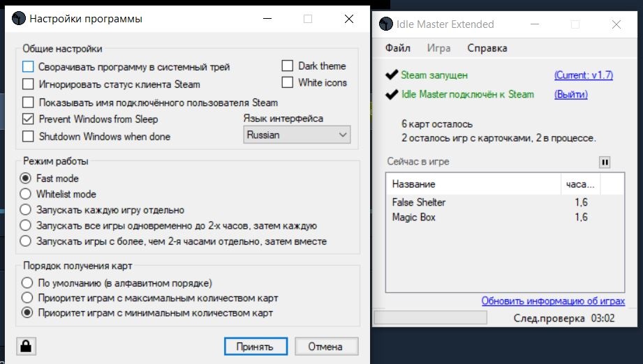643x364 pixels.
Task: Click Обновить информацию об играх link
Action: [553, 301]
